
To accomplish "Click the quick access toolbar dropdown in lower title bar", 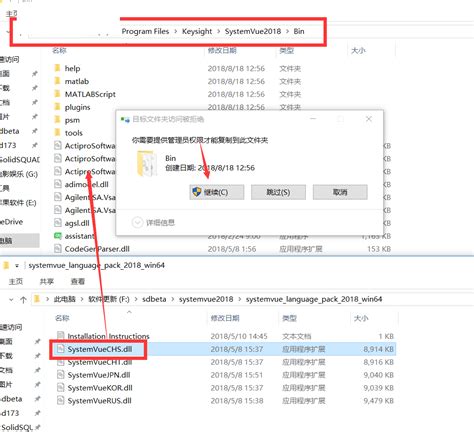I will click(x=17, y=266).
